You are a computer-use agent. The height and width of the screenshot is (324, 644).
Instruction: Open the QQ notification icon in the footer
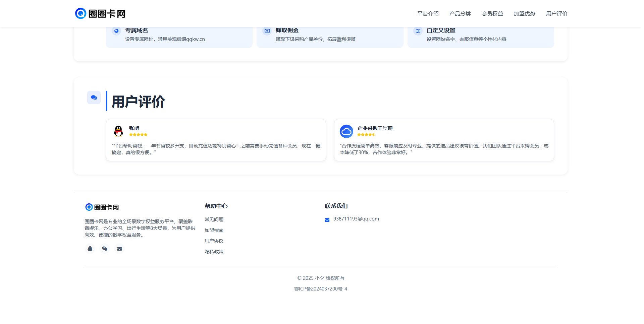90,249
